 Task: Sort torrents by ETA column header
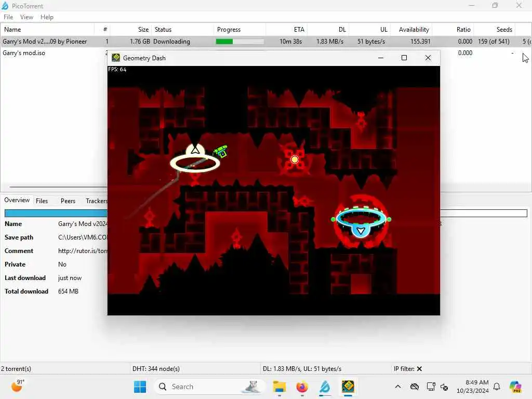(x=286, y=30)
